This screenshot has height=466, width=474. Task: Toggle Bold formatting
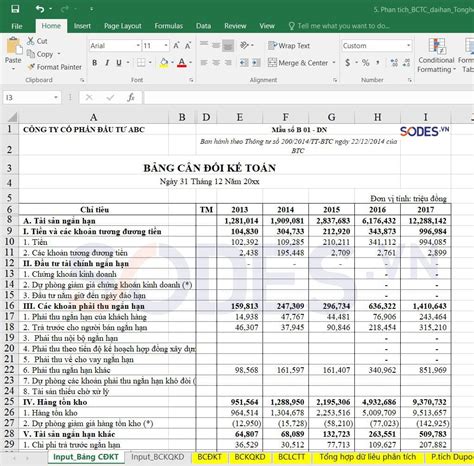click(95, 63)
